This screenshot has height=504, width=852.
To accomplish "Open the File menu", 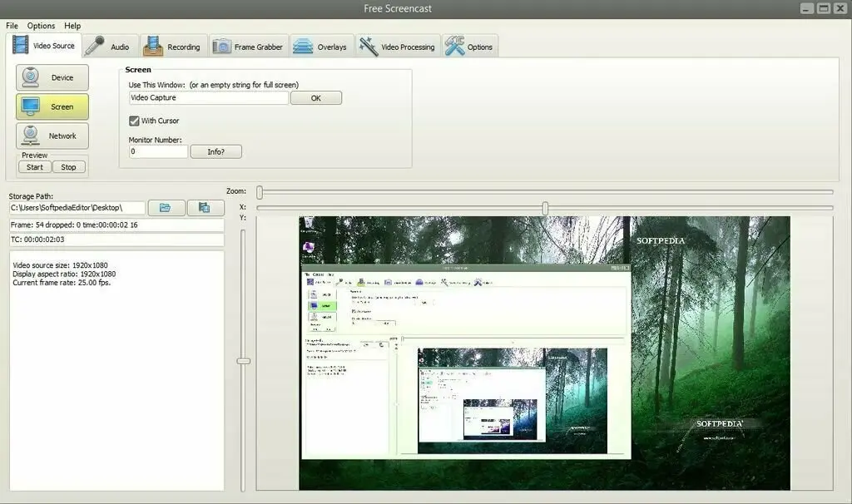I will pyautogui.click(x=12, y=26).
